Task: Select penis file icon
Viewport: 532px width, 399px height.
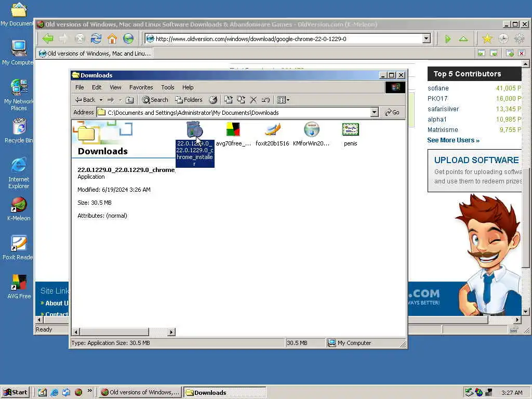Action: point(351,129)
